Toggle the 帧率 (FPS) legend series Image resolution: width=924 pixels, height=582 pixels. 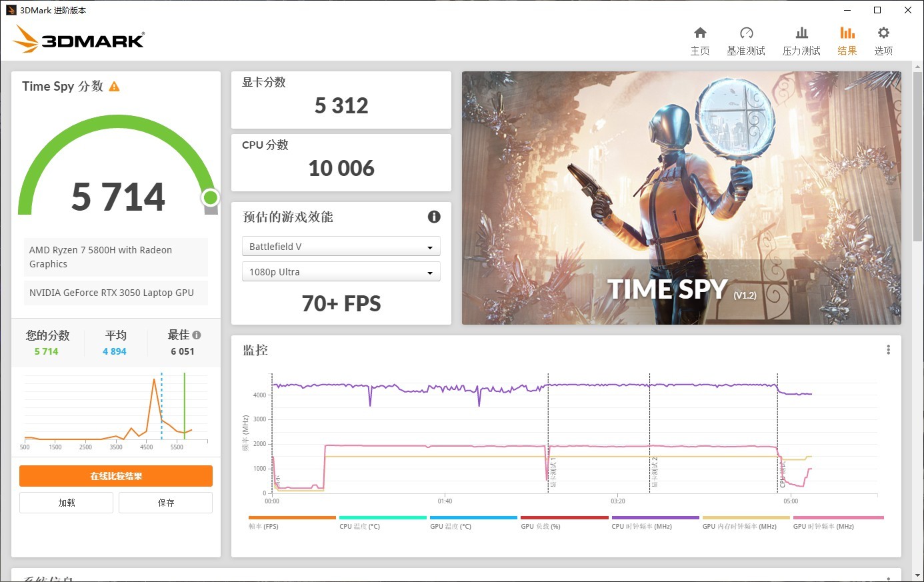(263, 527)
